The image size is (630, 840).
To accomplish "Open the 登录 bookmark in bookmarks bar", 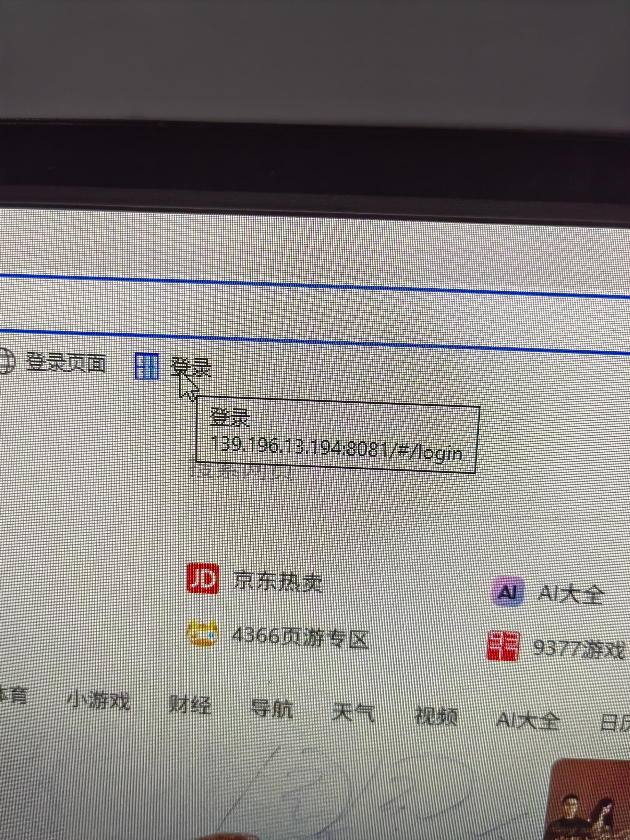I will [191, 367].
